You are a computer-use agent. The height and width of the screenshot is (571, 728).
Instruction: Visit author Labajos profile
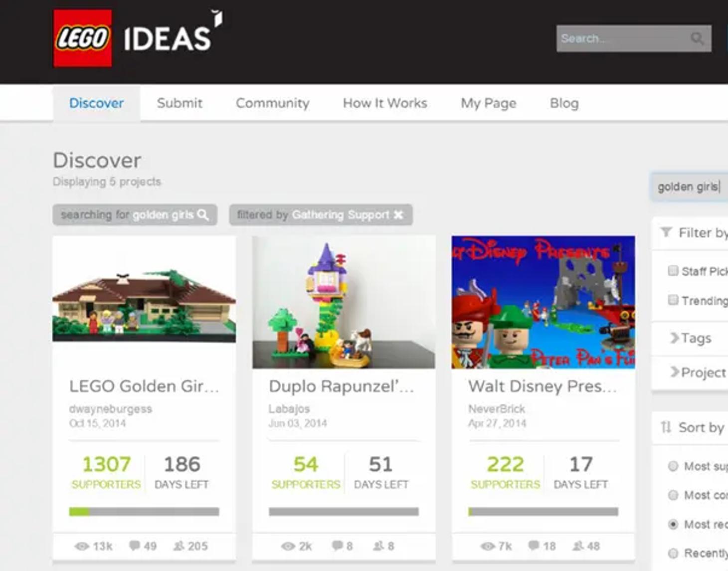coord(289,409)
